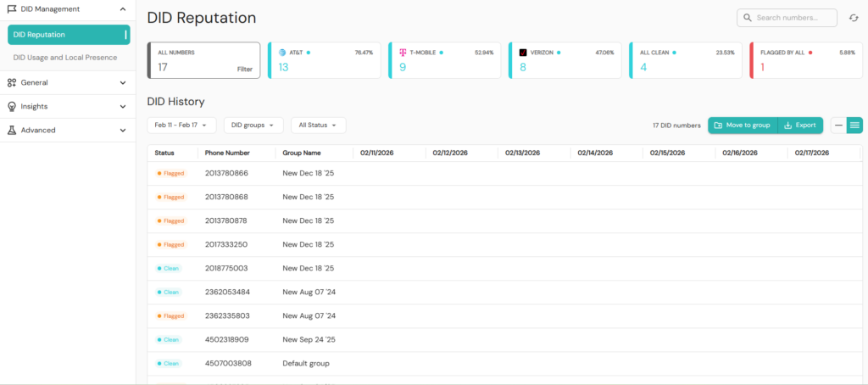Click the Export button

800,126
